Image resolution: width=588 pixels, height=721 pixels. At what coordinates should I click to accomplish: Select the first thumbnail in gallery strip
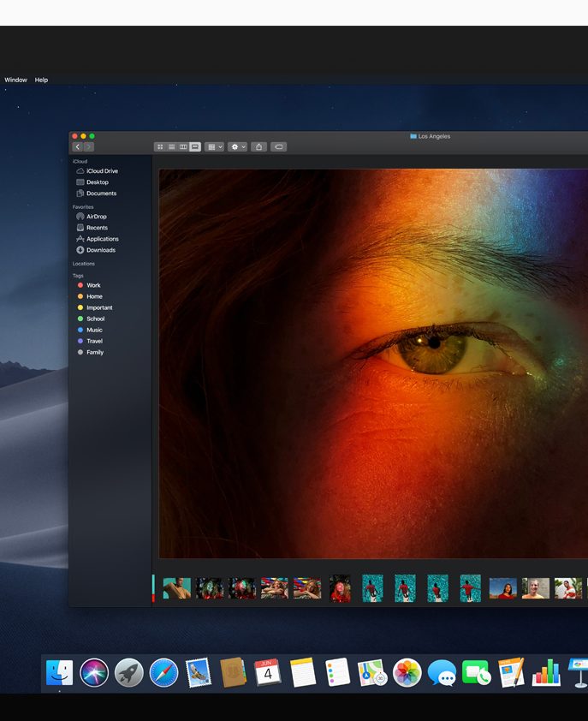[x=177, y=588]
